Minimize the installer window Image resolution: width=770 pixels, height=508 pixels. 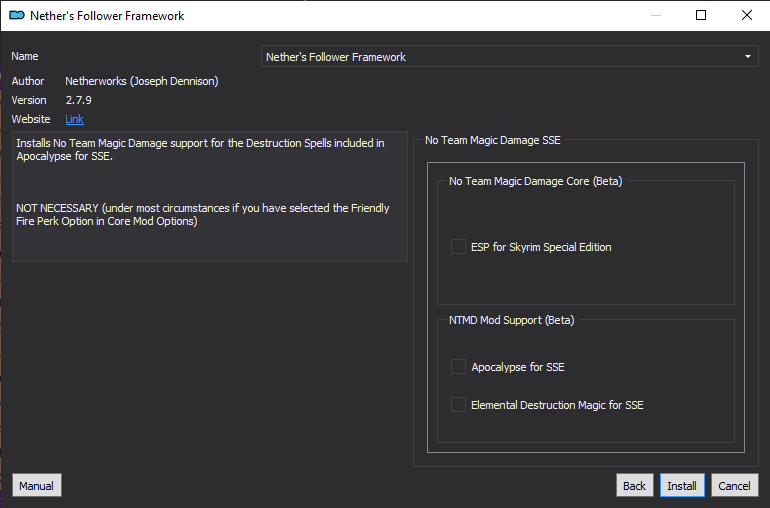(656, 15)
